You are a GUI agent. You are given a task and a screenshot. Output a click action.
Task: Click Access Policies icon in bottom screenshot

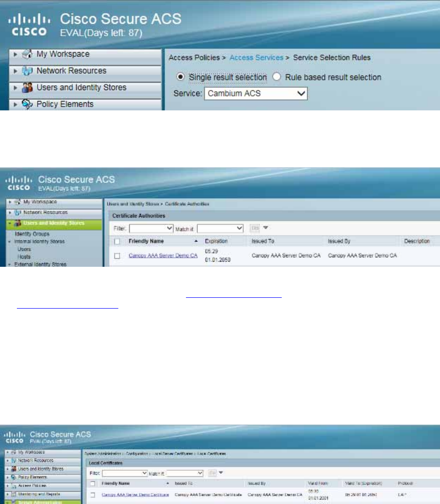pyautogui.click(x=14, y=486)
